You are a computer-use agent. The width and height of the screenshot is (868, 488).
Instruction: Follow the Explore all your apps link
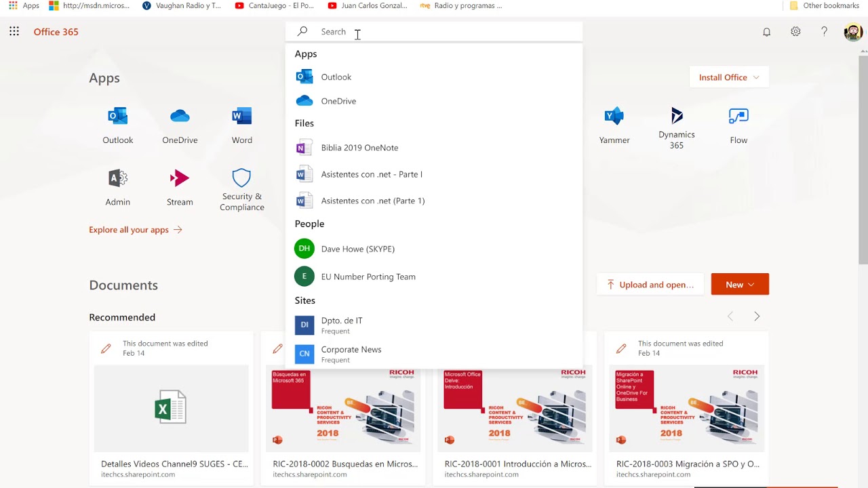point(129,229)
